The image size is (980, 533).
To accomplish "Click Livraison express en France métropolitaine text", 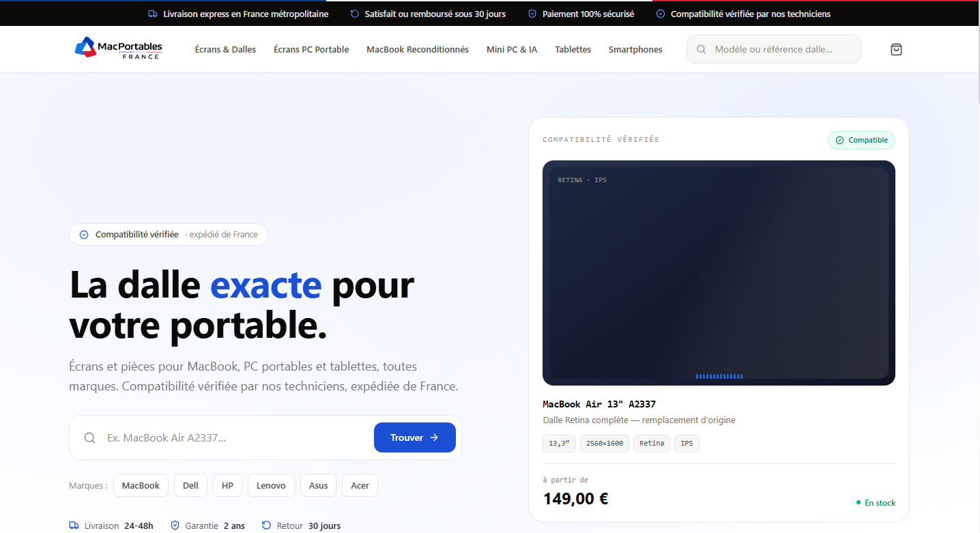I will click(x=246, y=14).
